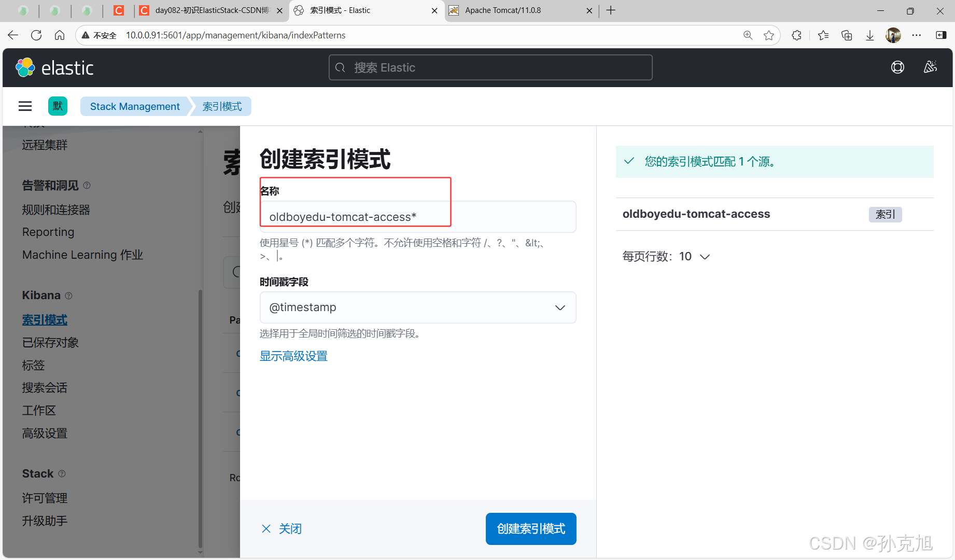Click help icon next to 告警和洞见
Image resolution: width=955 pixels, height=560 pixels.
(87, 186)
